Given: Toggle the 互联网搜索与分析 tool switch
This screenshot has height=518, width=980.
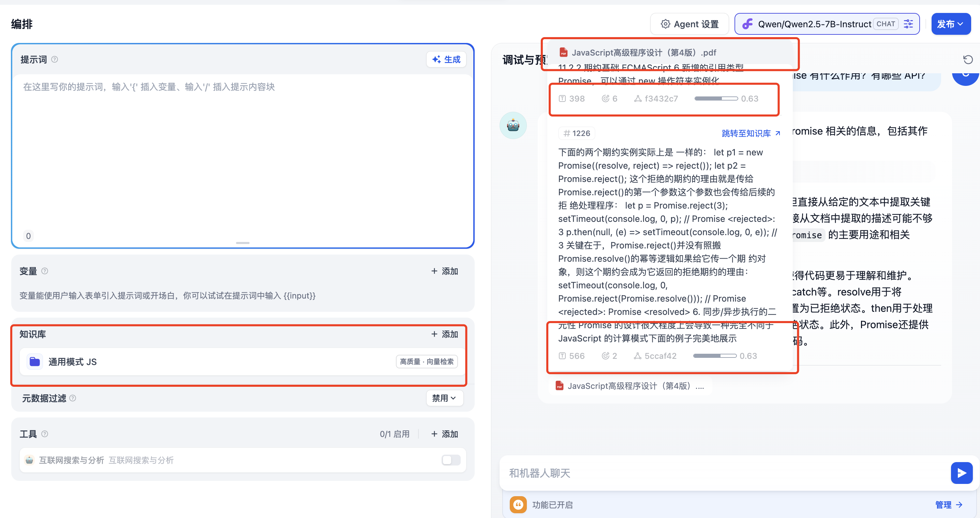Looking at the screenshot, I should click(x=451, y=460).
